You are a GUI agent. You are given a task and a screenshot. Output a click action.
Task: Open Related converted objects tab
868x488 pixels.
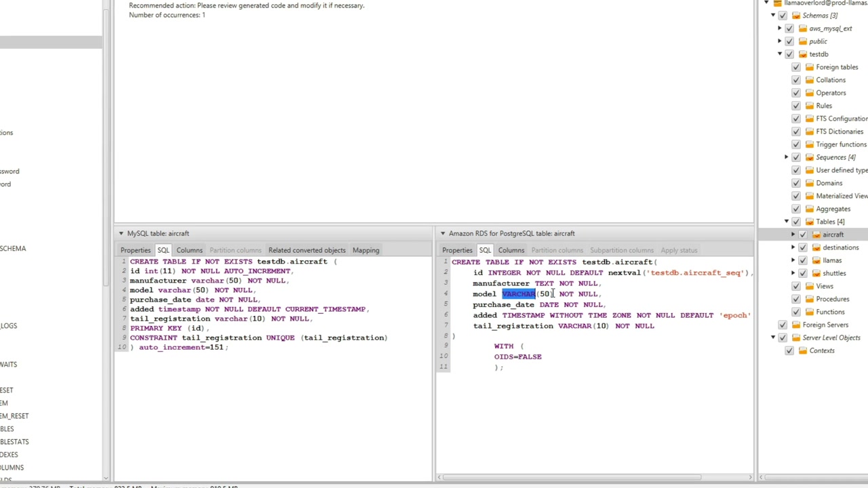tap(307, 250)
